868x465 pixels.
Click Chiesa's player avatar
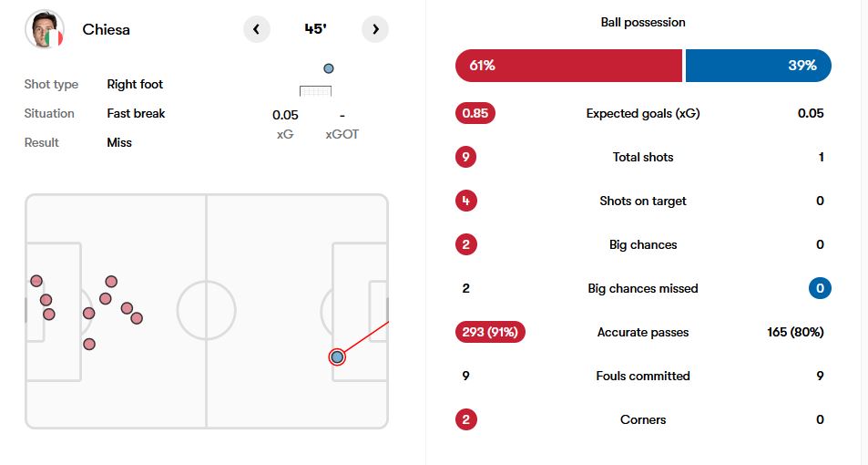coord(44,29)
